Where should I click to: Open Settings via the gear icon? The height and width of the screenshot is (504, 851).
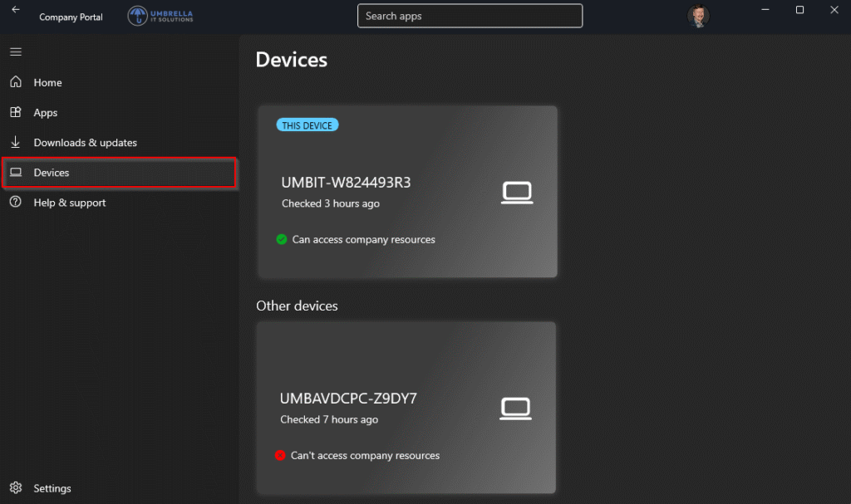[15, 488]
